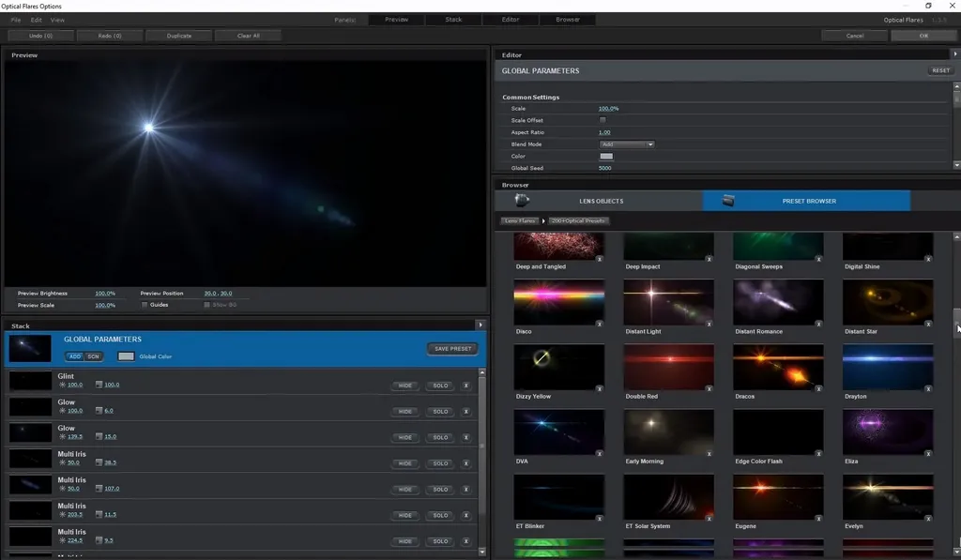Open the Global Color swatch
The height and width of the screenshot is (560, 961).
pyautogui.click(x=126, y=356)
